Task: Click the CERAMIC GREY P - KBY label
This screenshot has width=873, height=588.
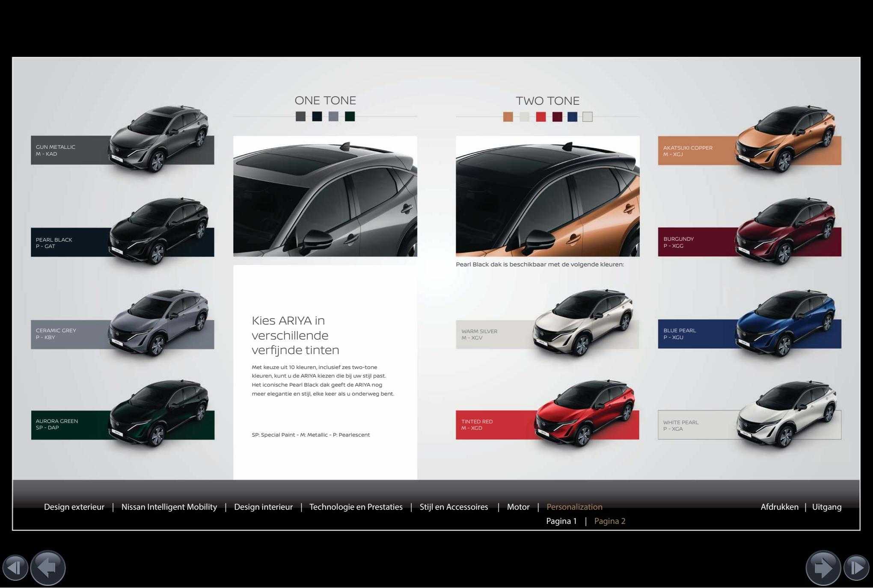Action: tap(56, 334)
